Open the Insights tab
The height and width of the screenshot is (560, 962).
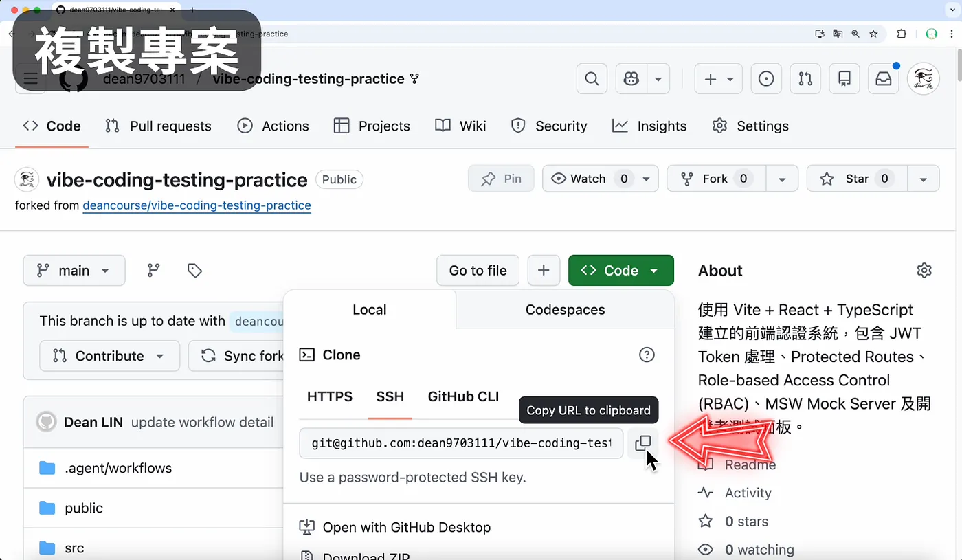click(649, 126)
